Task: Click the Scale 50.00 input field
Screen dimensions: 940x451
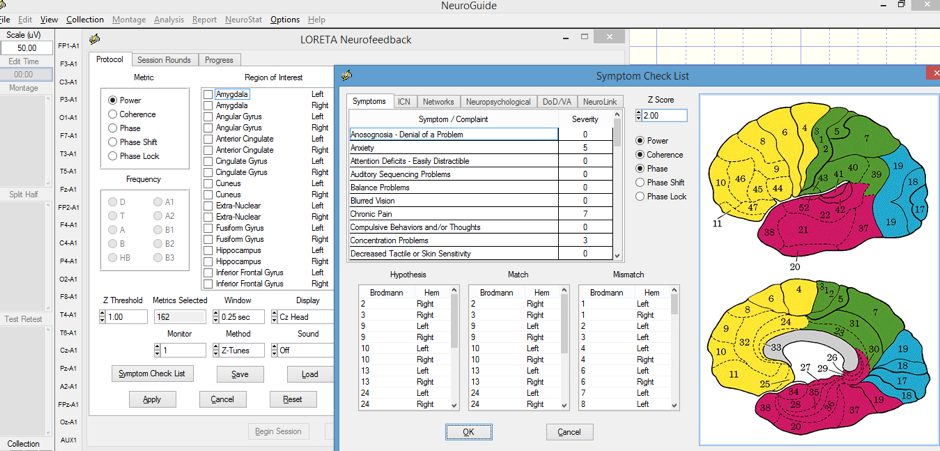Action: click(x=26, y=48)
